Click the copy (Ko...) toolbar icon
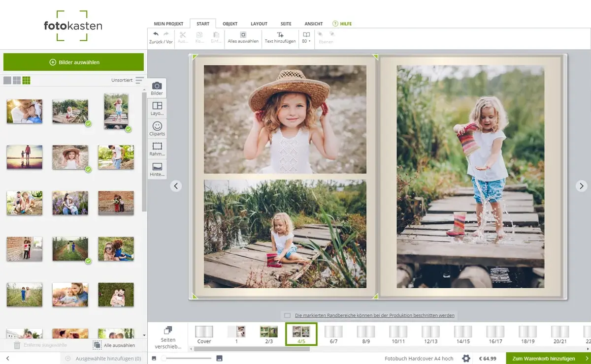The image size is (591, 364). pyautogui.click(x=199, y=35)
